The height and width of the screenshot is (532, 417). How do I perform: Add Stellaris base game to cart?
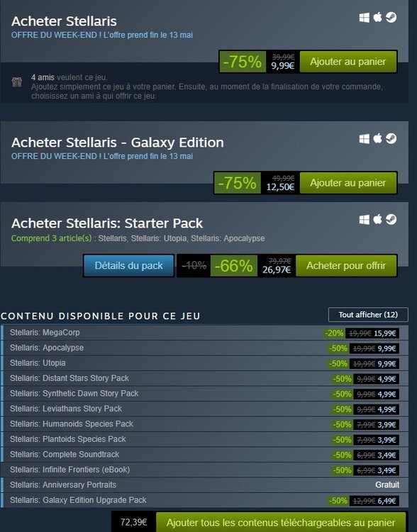pyautogui.click(x=348, y=62)
